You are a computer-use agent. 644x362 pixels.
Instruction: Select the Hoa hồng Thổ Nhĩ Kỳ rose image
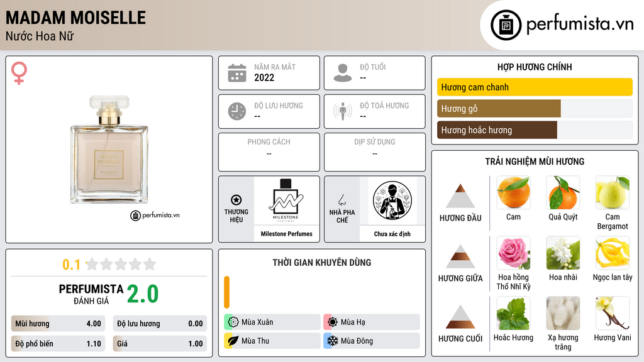[513, 253]
